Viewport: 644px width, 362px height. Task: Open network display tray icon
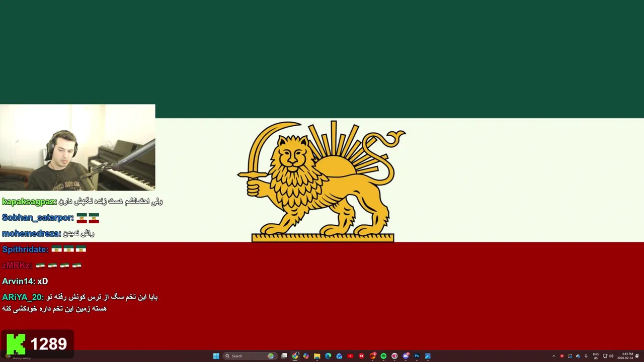click(605, 356)
